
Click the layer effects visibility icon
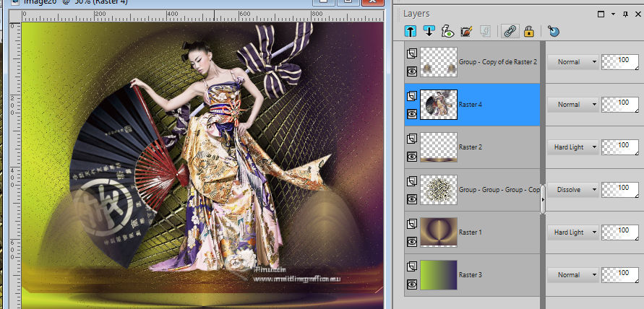[x=447, y=31]
